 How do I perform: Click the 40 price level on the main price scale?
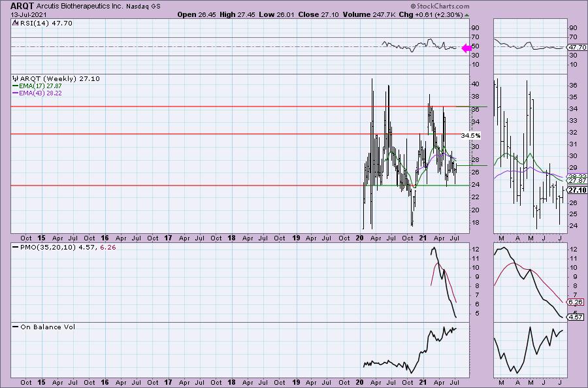pyautogui.click(x=475, y=84)
